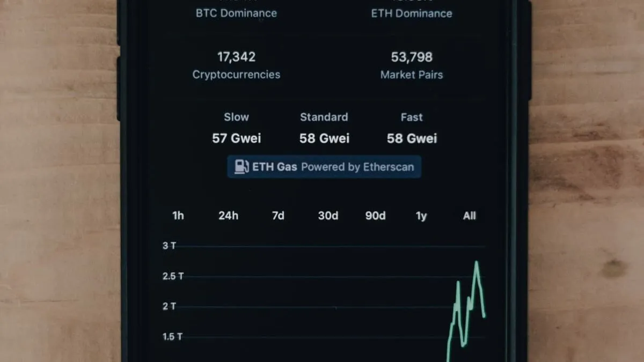Image resolution: width=644 pixels, height=362 pixels.
Task: Open BTC Dominance details
Action: point(236,13)
